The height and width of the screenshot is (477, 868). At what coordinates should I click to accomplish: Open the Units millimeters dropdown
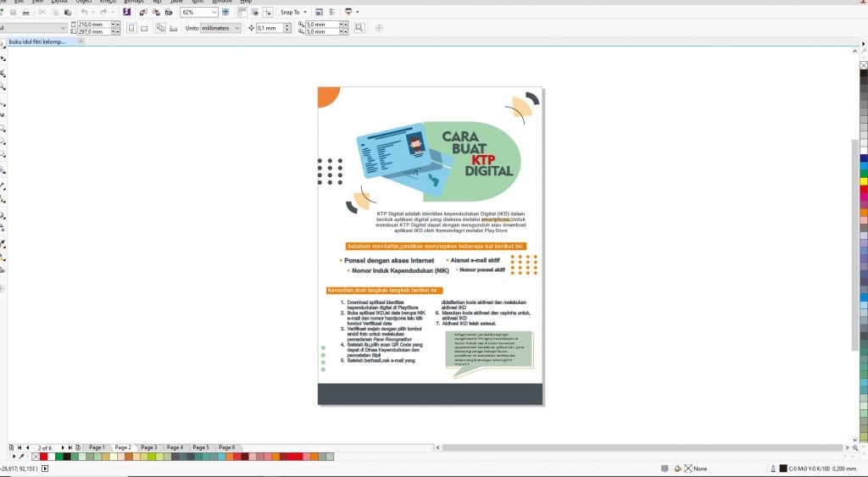coord(220,28)
